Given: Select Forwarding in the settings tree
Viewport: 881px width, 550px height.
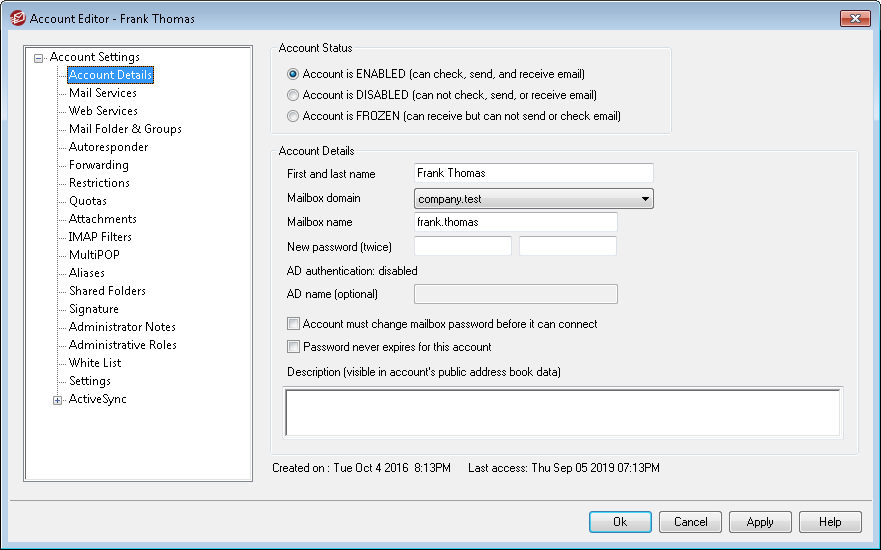Looking at the screenshot, I should 98,165.
